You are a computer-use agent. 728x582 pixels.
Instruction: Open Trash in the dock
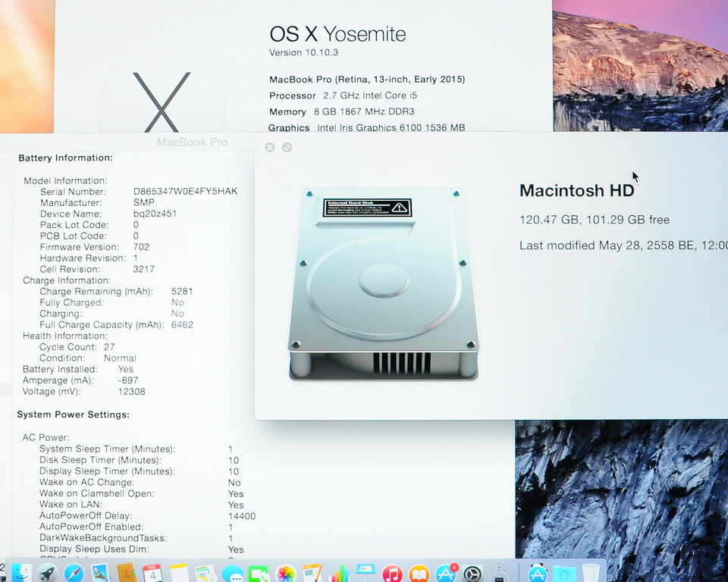click(591, 573)
